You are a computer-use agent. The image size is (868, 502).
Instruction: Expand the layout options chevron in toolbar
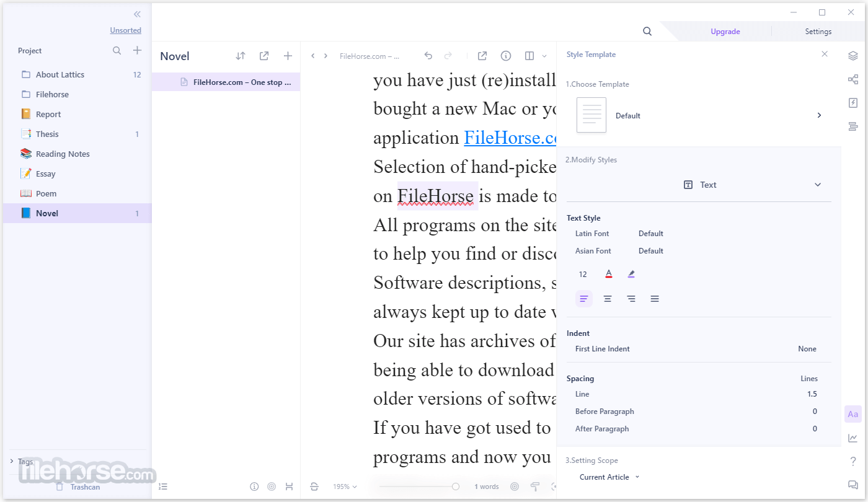(x=544, y=56)
